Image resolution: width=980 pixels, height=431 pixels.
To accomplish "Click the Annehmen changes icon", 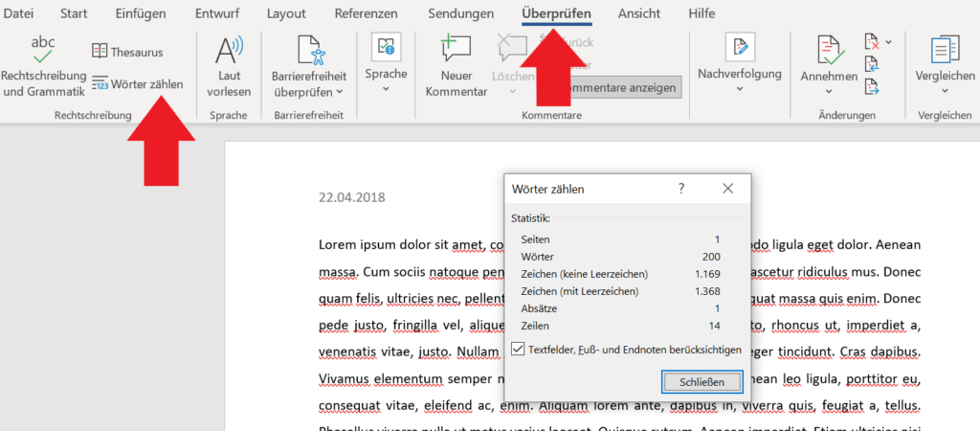I will click(832, 50).
